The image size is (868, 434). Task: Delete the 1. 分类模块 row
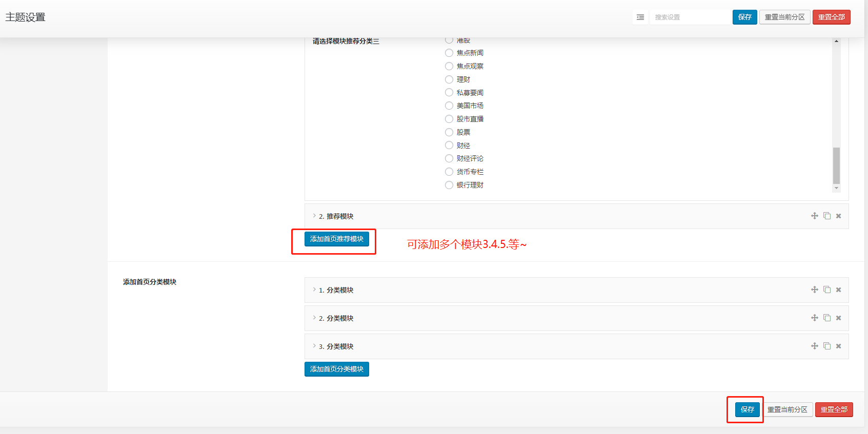[x=839, y=290]
